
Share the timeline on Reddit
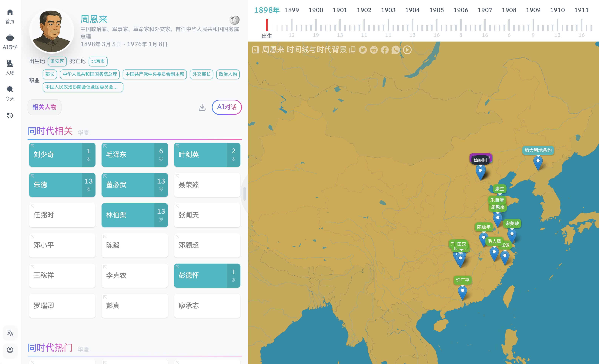374,50
